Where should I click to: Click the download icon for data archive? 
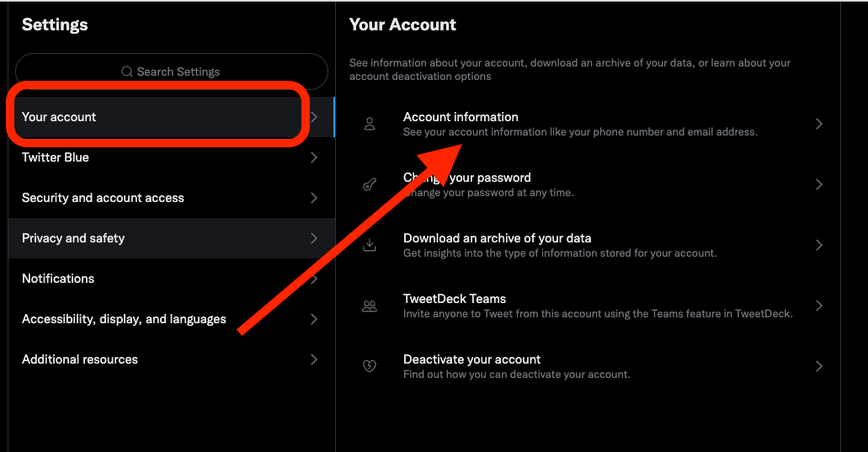(370, 245)
